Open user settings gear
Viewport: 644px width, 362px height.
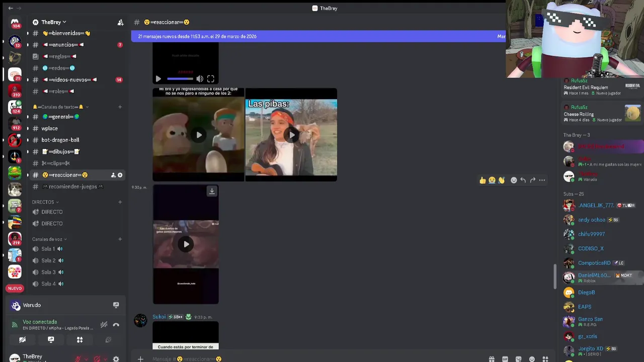[116, 359]
